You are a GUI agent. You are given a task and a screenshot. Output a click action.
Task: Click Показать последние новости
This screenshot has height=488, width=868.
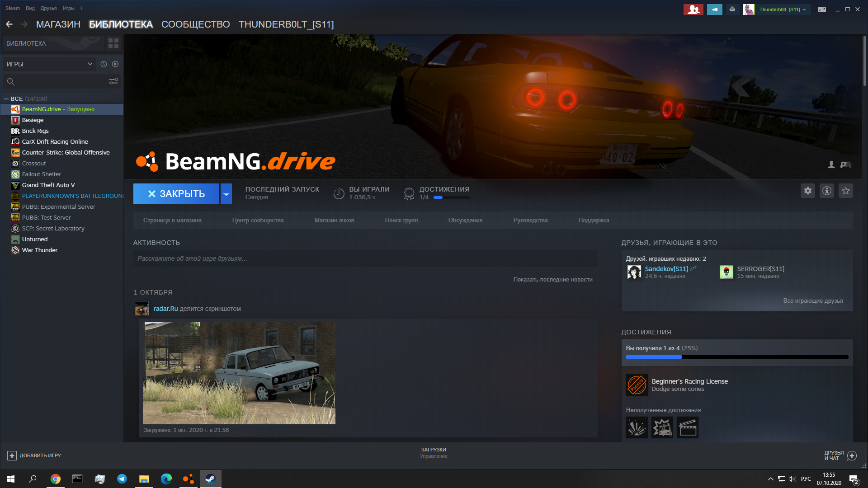553,280
